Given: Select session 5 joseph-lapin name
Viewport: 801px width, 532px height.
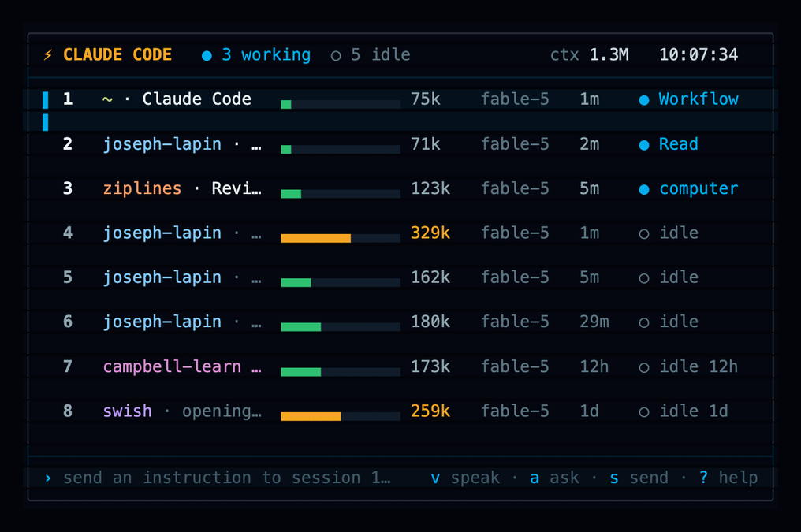Looking at the screenshot, I should 162,277.
